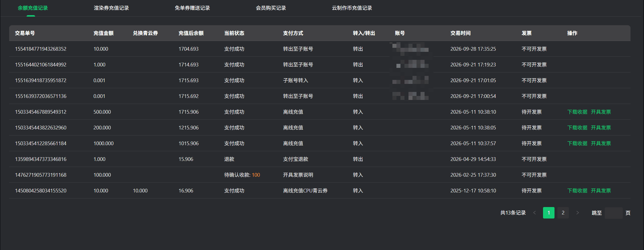Click the 10.000 兑换青云券 value

coord(140,191)
